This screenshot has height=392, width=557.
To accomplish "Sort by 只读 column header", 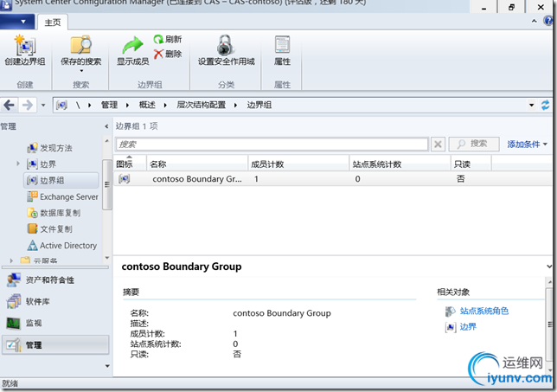I will (x=471, y=164).
